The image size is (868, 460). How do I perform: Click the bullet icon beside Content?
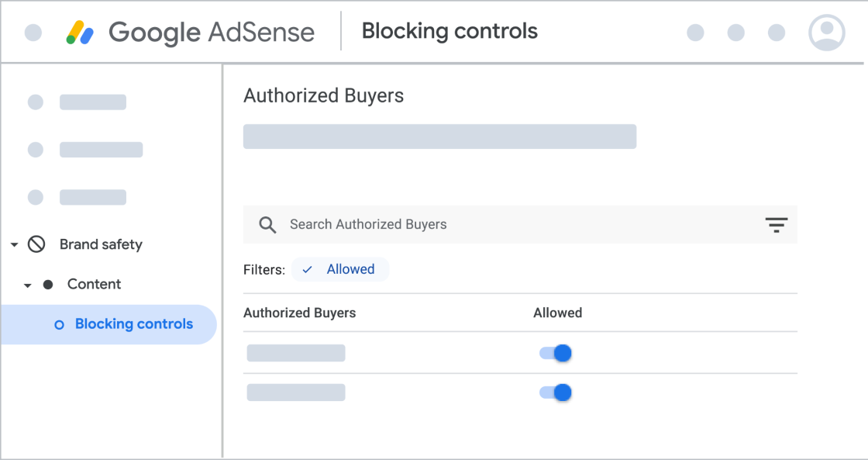[x=48, y=285]
